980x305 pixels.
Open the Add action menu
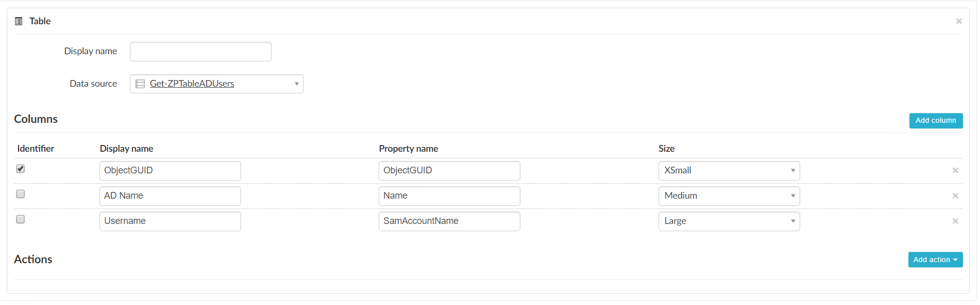click(x=935, y=260)
